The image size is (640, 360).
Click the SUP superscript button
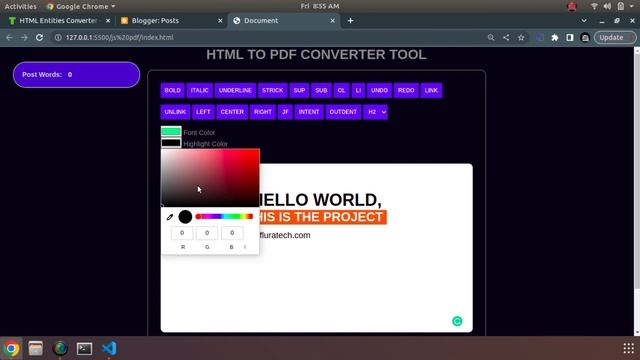pos(299,90)
